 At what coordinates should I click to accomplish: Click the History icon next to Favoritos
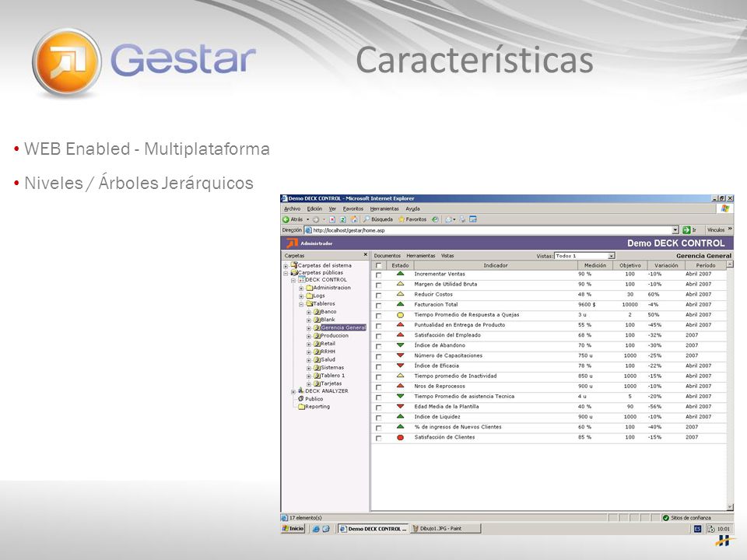pos(435,219)
